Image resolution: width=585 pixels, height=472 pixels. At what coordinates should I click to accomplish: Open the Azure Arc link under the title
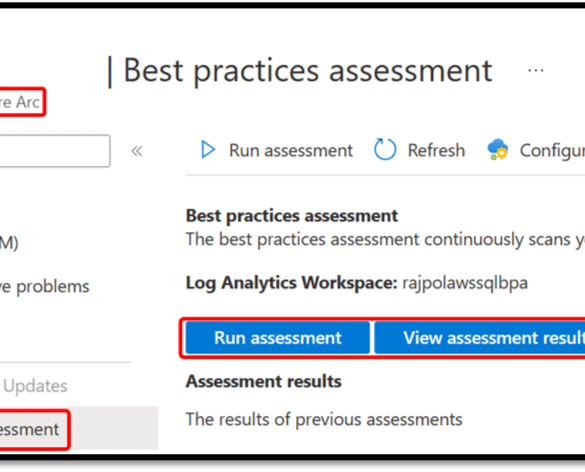20,102
